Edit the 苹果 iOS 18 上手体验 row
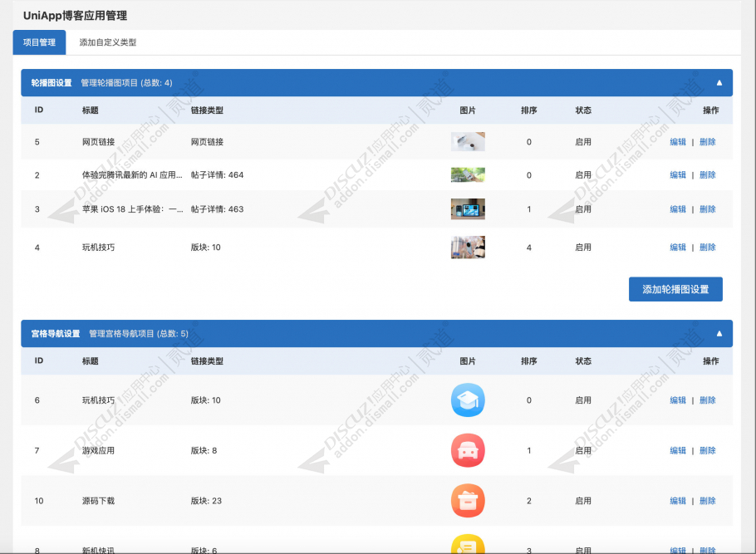This screenshot has height=554, width=756. tap(677, 209)
